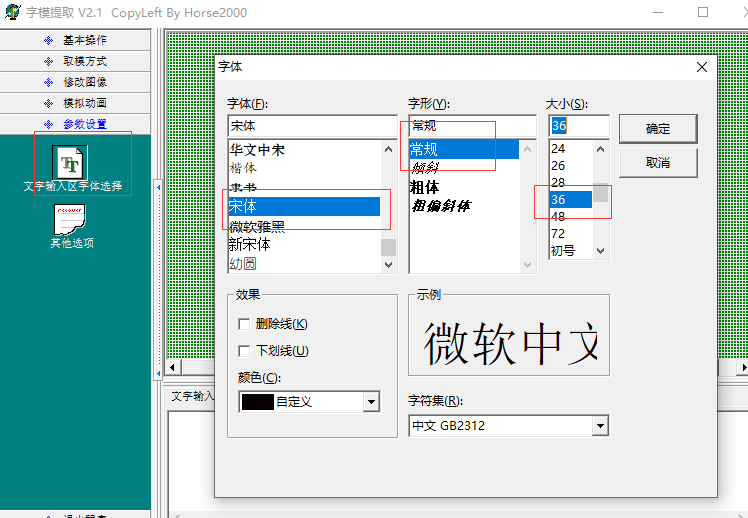This screenshot has height=518, width=748.
Task: Open the 颜色 color dropdown arrow
Action: click(371, 402)
